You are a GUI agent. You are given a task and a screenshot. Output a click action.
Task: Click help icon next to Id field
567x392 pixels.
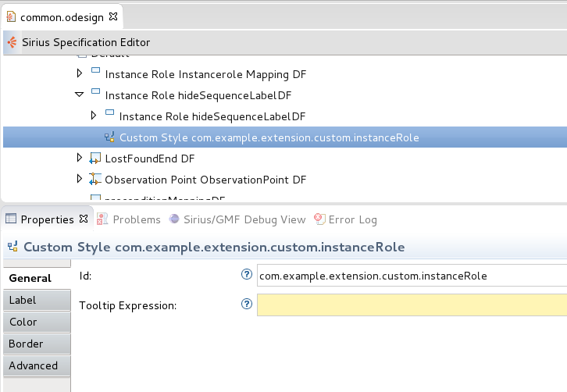point(248,275)
